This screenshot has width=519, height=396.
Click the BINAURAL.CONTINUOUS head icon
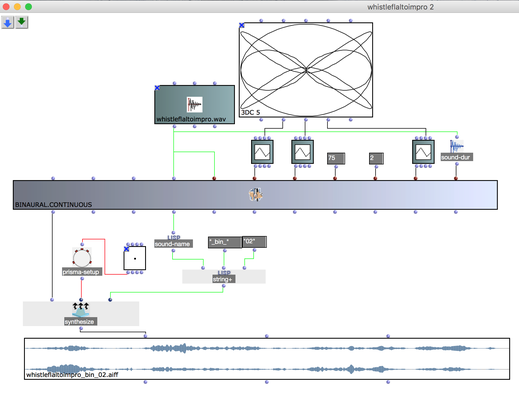256,195
